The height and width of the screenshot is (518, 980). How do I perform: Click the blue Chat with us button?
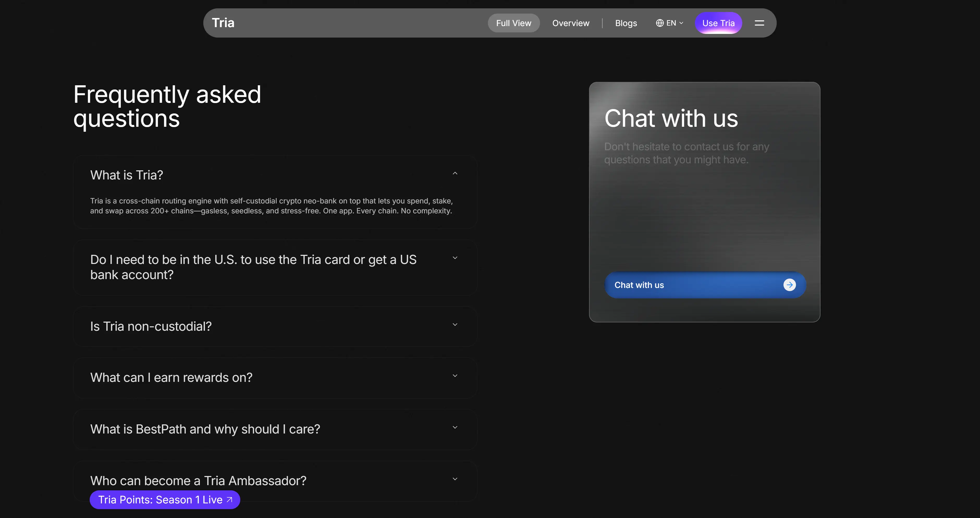click(705, 285)
